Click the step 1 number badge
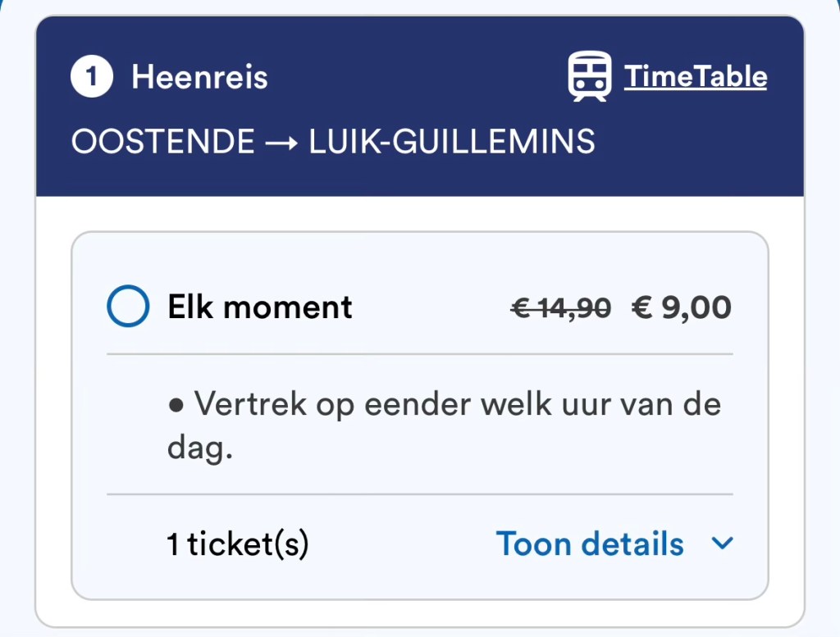This screenshot has width=840, height=637. pyautogui.click(x=92, y=77)
